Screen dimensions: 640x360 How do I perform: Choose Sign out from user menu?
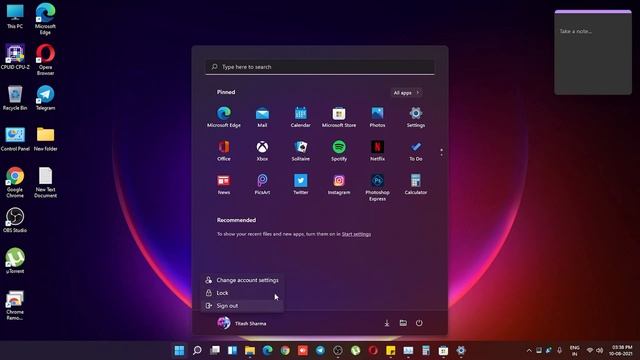coord(242,306)
